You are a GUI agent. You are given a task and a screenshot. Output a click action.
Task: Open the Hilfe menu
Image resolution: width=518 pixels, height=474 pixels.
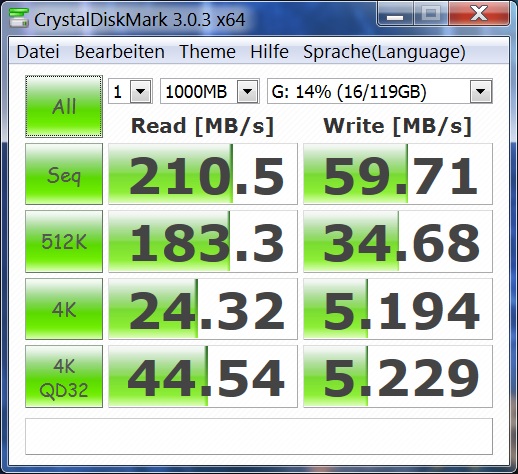click(269, 52)
